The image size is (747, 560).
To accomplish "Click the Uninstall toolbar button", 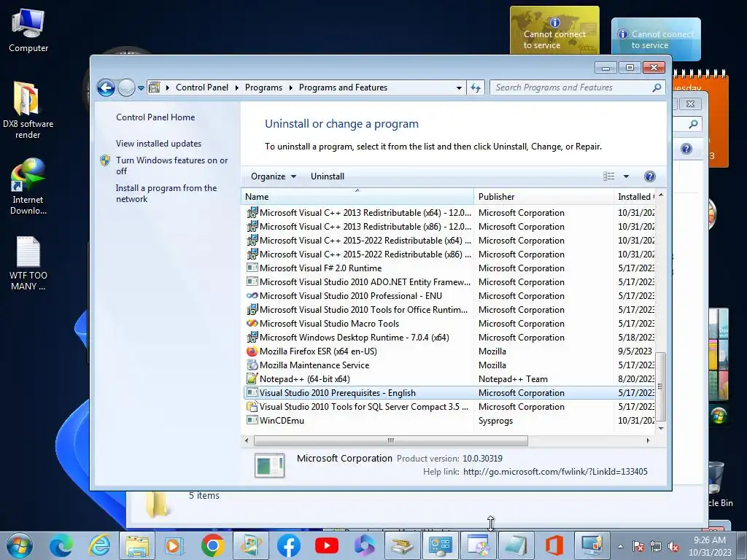I will [x=328, y=176].
